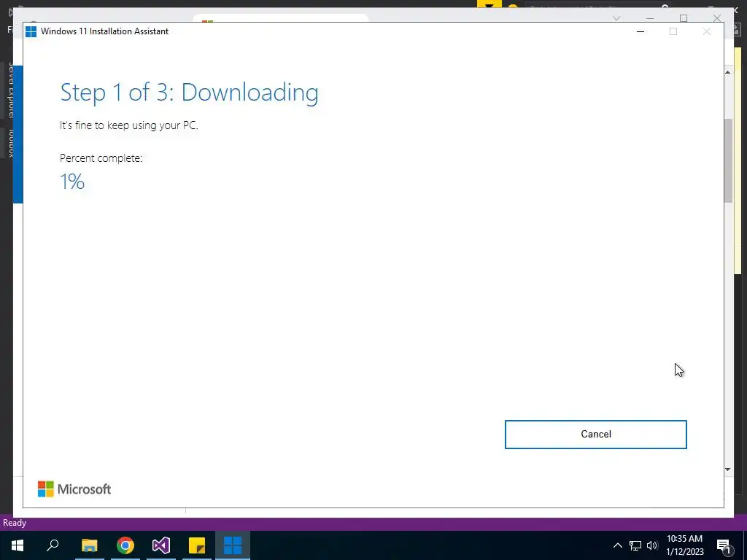Switch to Visual Studio in the taskbar
The width and height of the screenshot is (747, 560).
coord(161,545)
